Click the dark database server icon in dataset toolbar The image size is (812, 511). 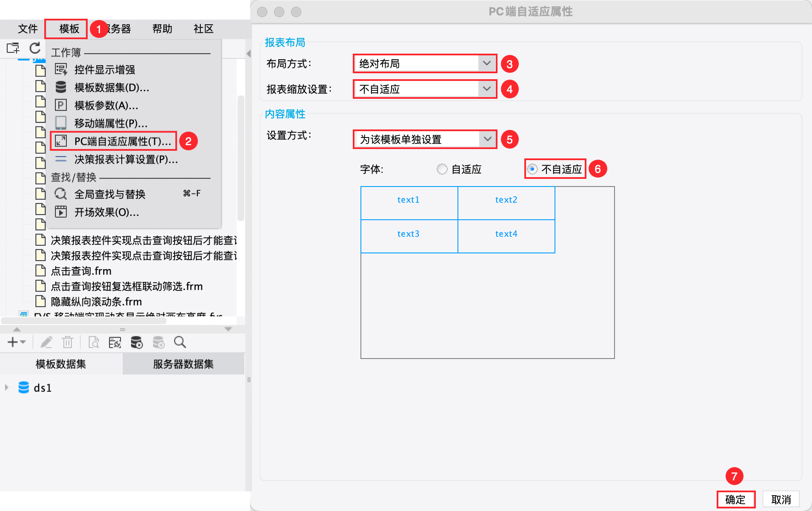pyautogui.click(x=137, y=342)
